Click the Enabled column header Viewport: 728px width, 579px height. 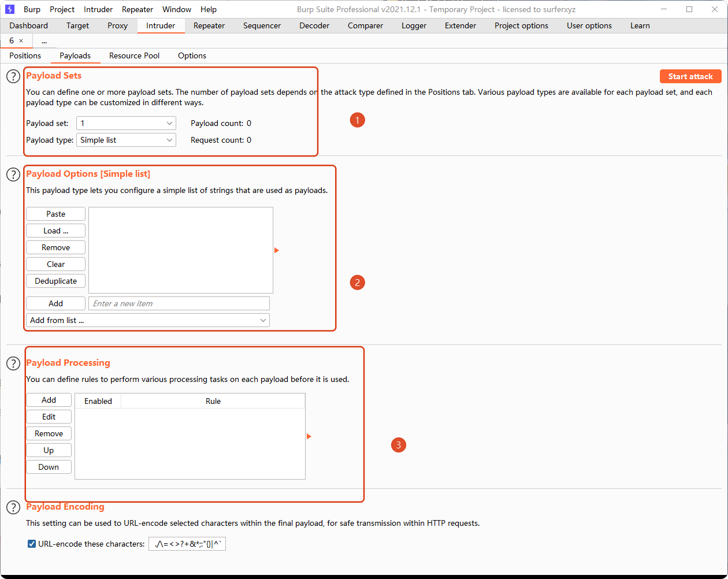click(98, 401)
